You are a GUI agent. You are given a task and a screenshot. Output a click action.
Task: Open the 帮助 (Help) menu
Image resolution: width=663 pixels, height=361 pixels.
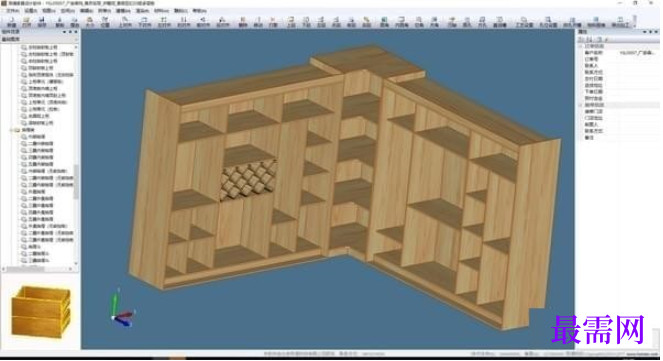point(200,11)
